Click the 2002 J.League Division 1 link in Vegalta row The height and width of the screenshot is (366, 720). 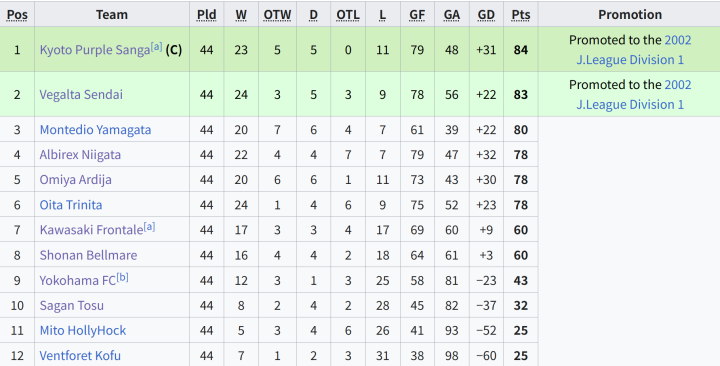pyautogui.click(x=634, y=95)
